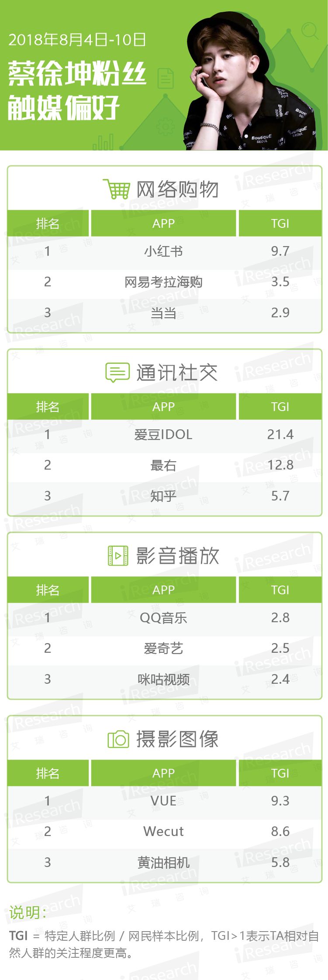
Task: Click the document icon in banner
Action: (166, 79)
